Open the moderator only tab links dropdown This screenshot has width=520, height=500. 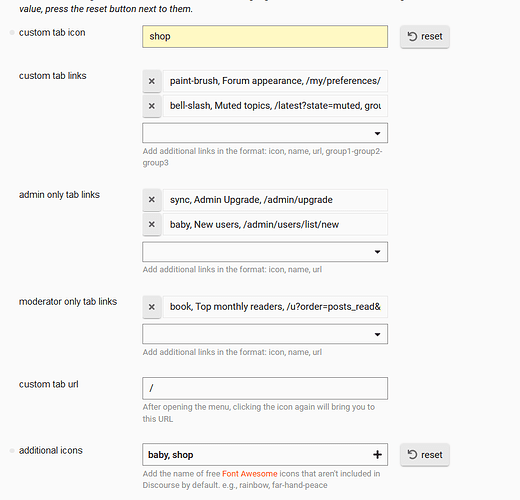tap(265, 334)
